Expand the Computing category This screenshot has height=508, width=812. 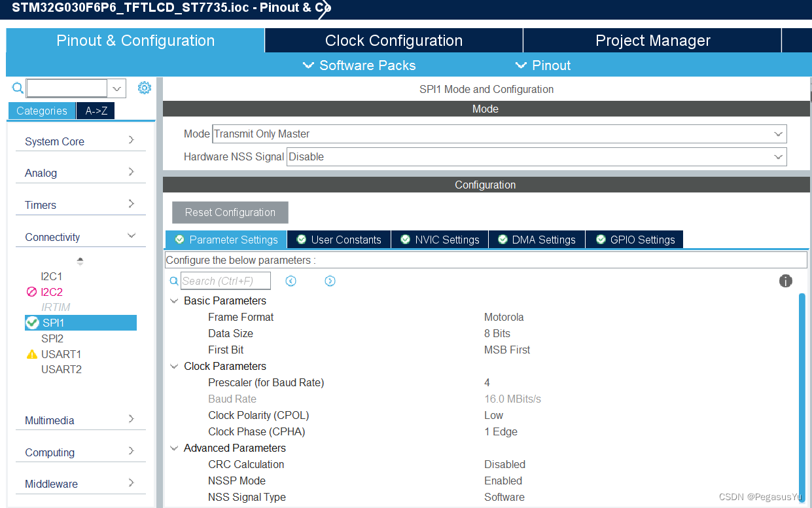(80, 452)
